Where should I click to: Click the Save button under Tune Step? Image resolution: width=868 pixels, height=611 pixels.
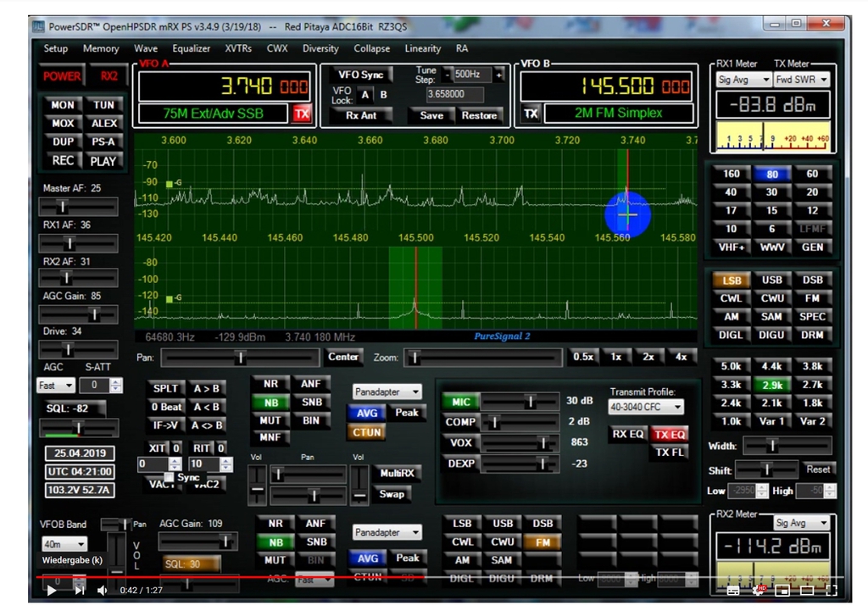431,115
